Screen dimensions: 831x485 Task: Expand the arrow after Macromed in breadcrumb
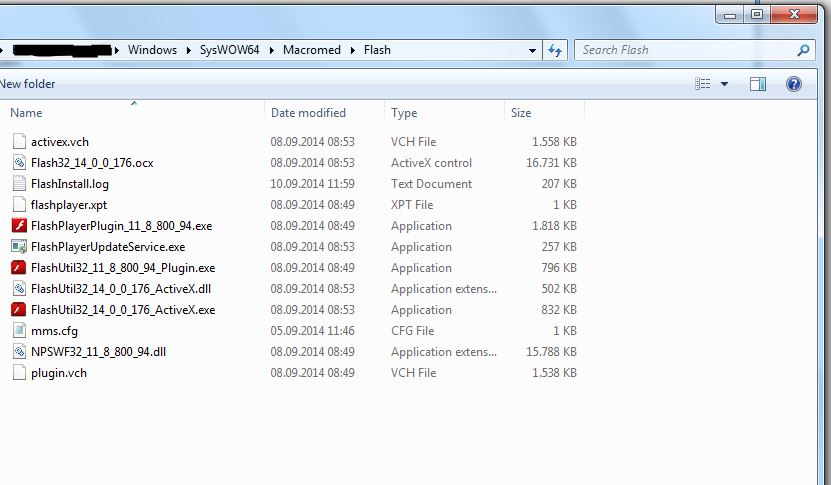click(352, 50)
